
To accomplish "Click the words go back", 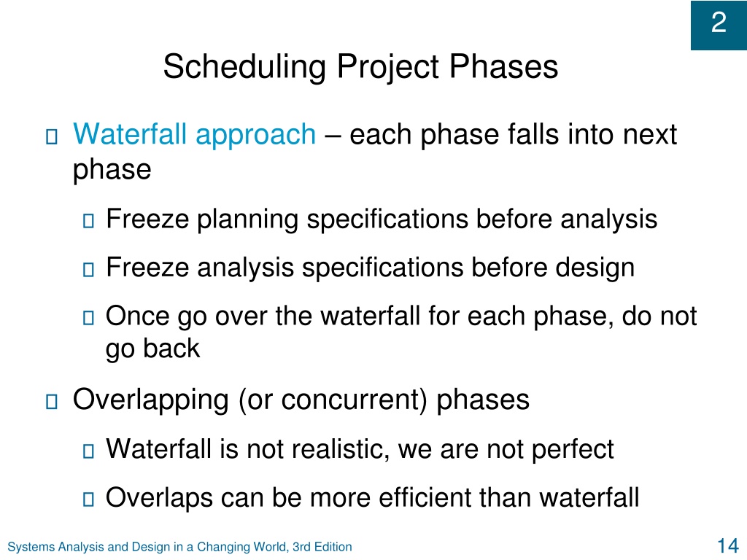I will (152, 349).
